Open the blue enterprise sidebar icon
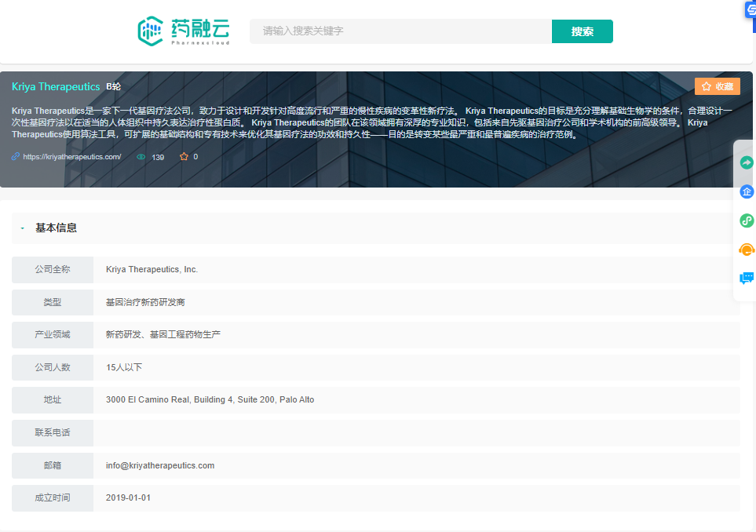756x532 pixels. pos(747,191)
